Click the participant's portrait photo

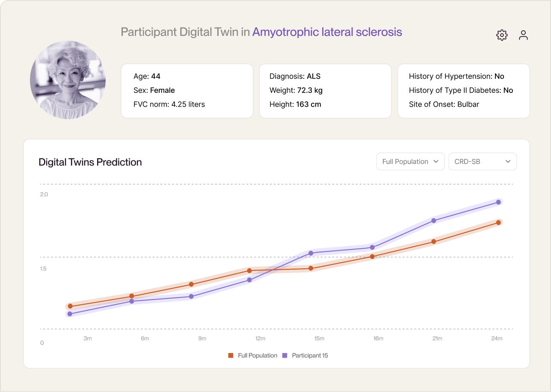[x=68, y=80]
